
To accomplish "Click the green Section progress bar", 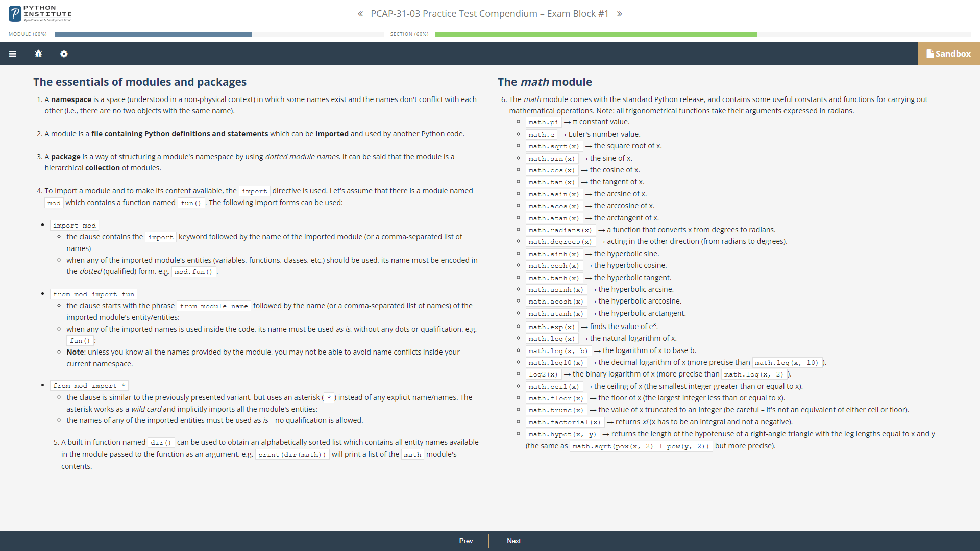I will point(596,34).
